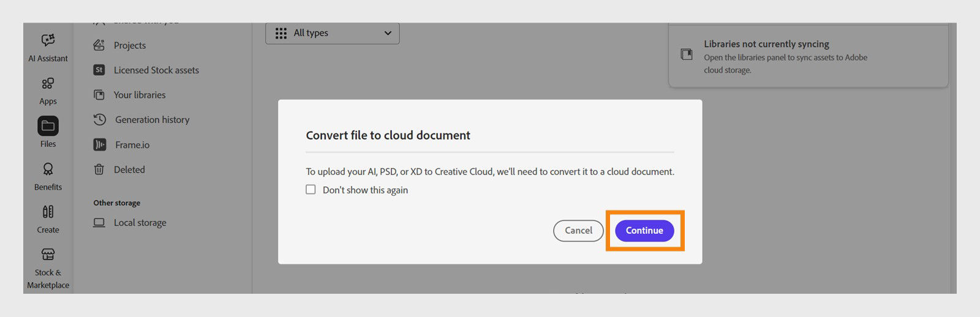Viewport: 980px width, 317px height.
Task: Go to Projects in the navigation
Action: [x=130, y=45]
